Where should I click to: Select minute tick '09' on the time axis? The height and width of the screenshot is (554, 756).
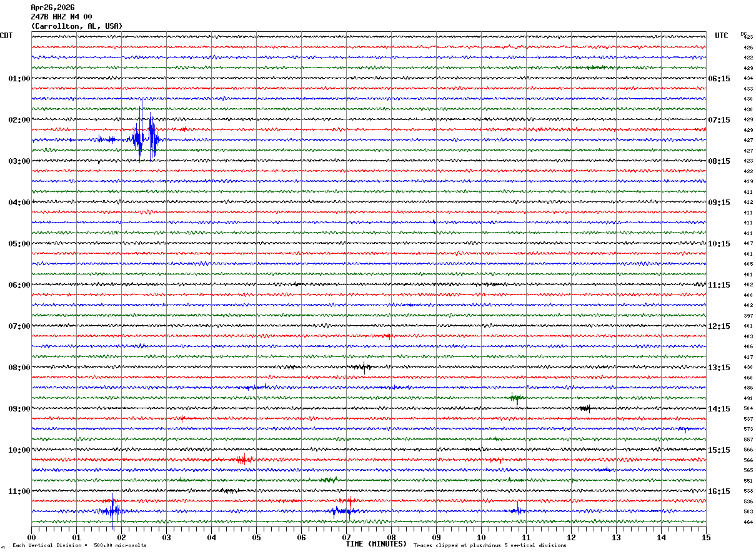coord(436,537)
